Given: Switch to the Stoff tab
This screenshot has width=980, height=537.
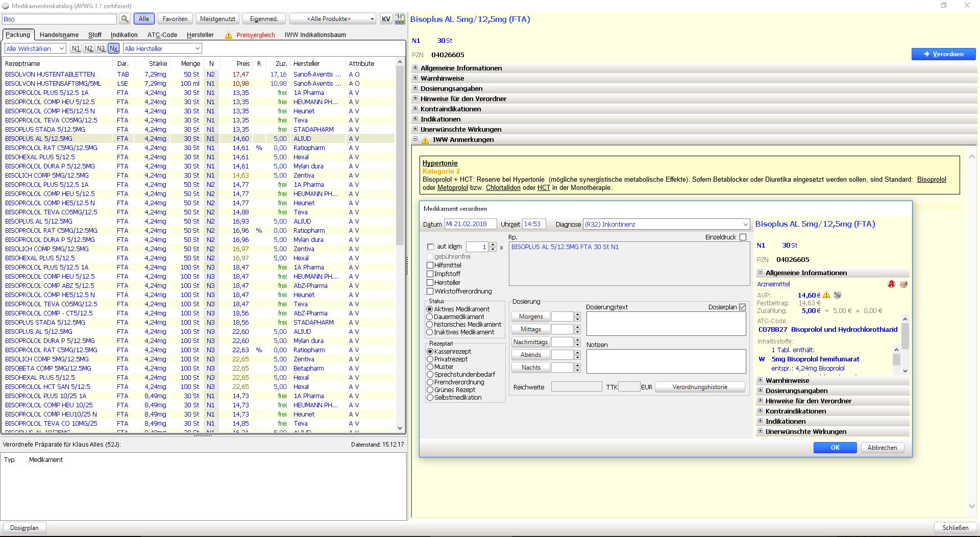Looking at the screenshot, I should (x=95, y=35).
